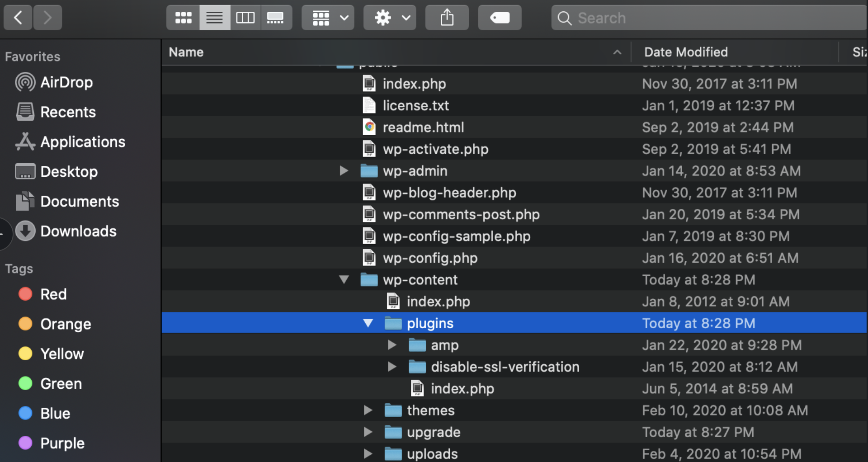868x462 pixels.
Task: Switch to icon view
Action: [183, 18]
